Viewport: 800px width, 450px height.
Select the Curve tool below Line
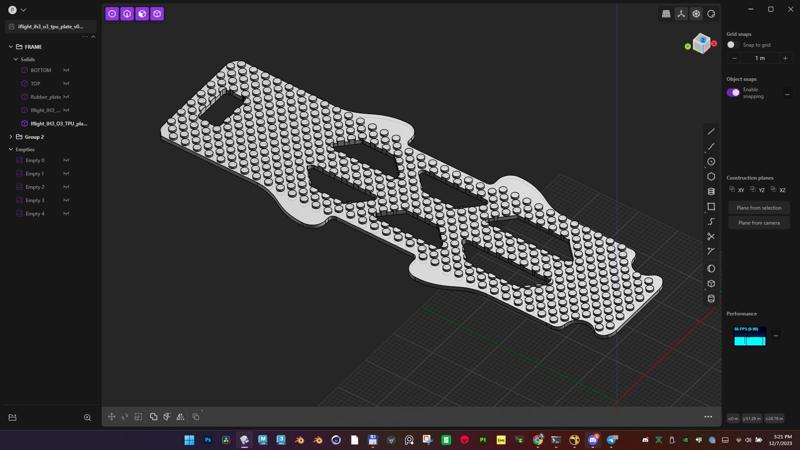[711, 146]
